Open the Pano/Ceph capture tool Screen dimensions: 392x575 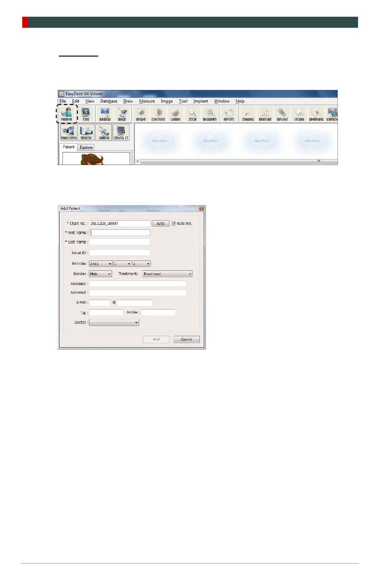click(x=68, y=132)
